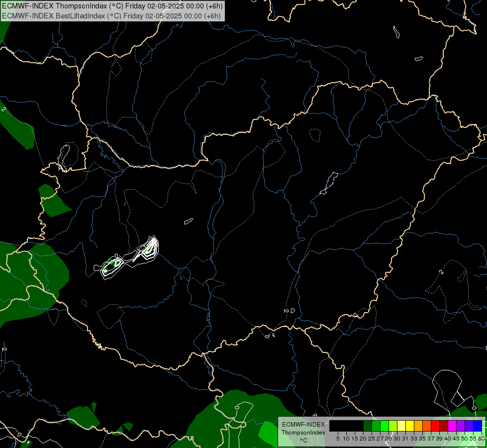Click the legend tick value 15
487x448 pixels.
tap(355, 439)
